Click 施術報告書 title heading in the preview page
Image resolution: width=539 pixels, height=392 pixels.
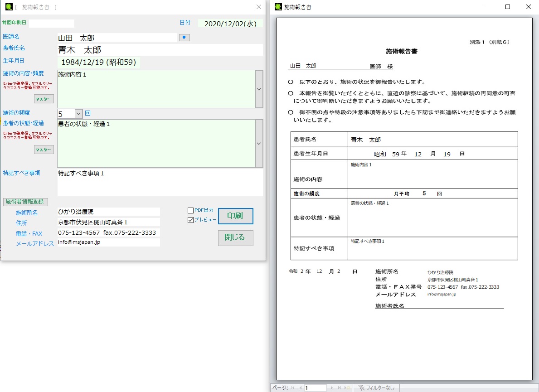[x=402, y=51]
